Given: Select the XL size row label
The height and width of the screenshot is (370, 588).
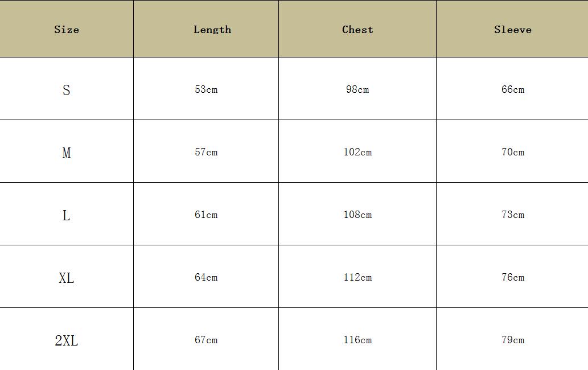Looking at the screenshot, I should tap(67, 278).
